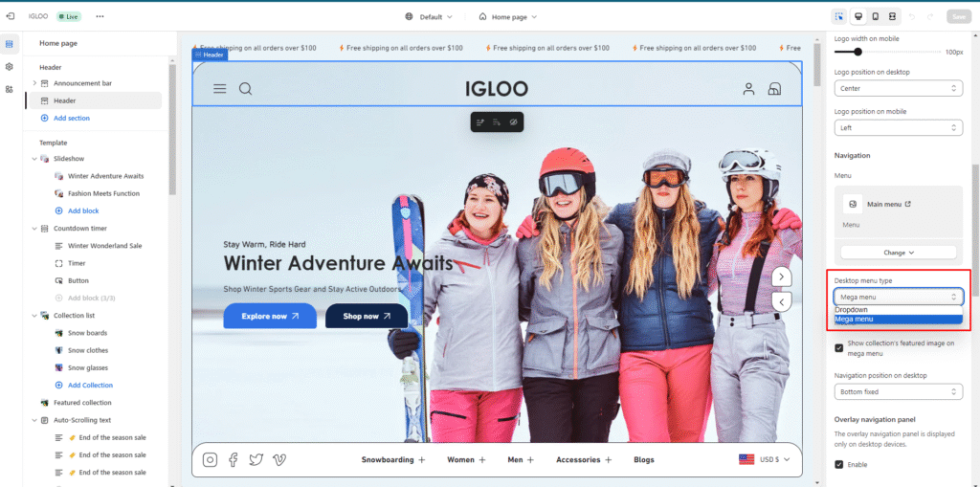The height and width of the screenshot is (487, 980).
Task: Open the Home page template selector
Action: pos(507,16)
